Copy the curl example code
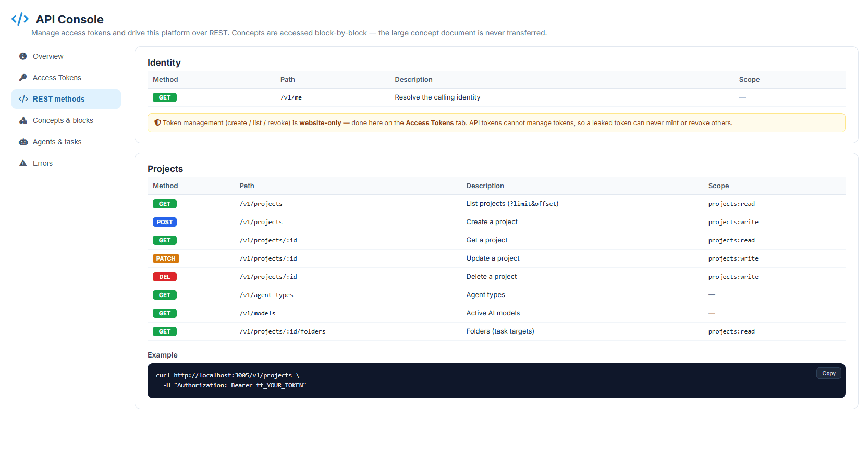This screenshot has width=868, height=468. (x=828, y=373)
